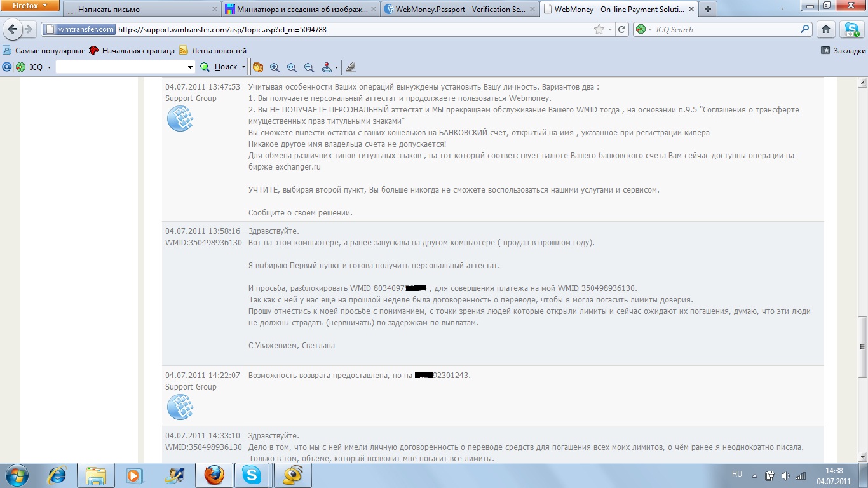
Task: Click the Поиск search button
Action: (x=219, y=67)
